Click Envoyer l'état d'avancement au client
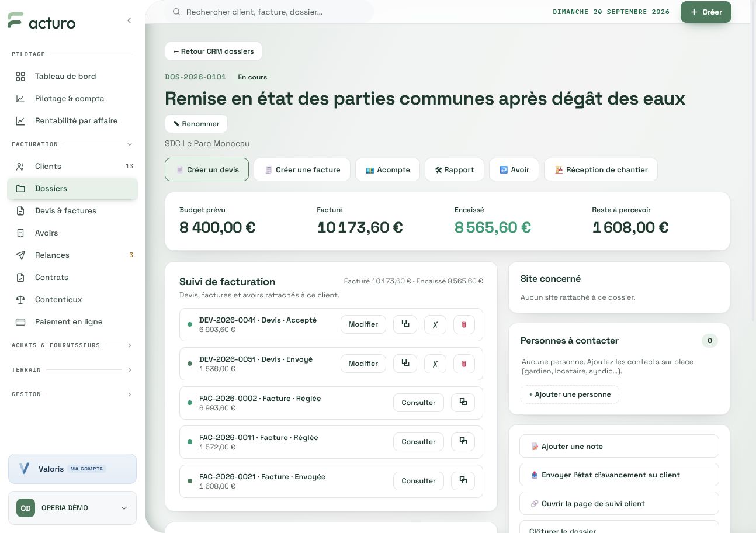Viewport: 756px width, 533px height. coord(619,475)
